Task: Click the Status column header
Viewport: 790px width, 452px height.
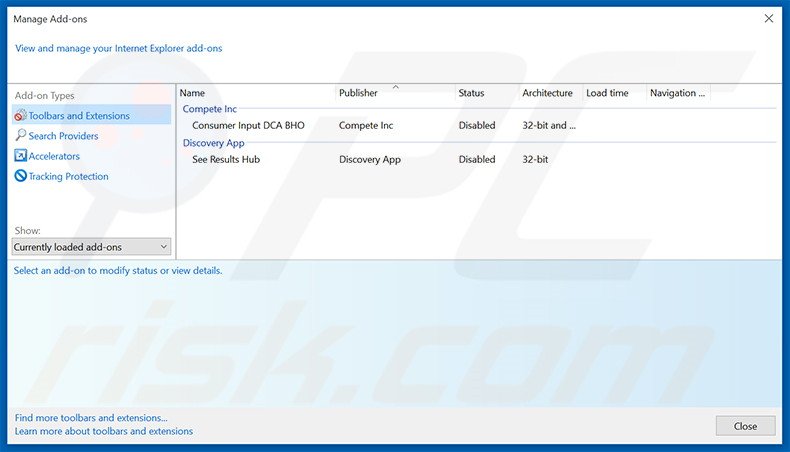Action: click(x=471, y=93)
